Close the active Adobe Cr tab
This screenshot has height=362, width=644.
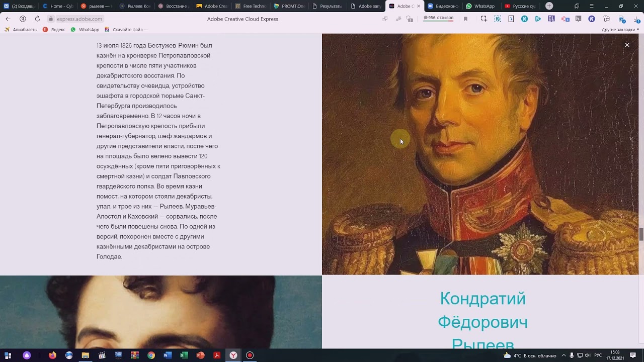pos(418,6)
